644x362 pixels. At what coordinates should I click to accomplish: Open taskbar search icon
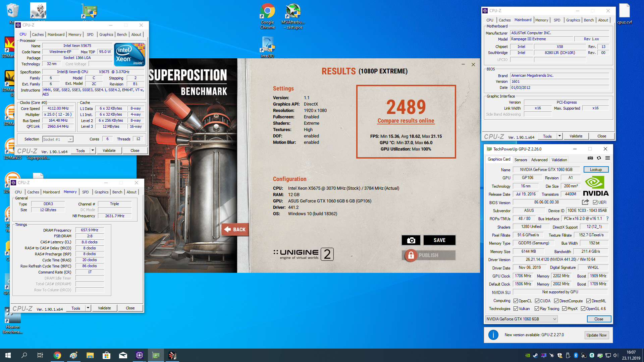click(x=24, y=355)
